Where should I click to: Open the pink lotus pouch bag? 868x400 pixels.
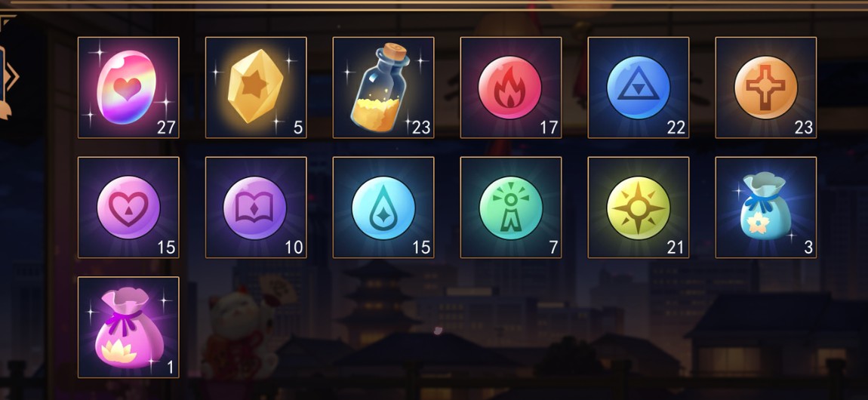click(128, 328)
